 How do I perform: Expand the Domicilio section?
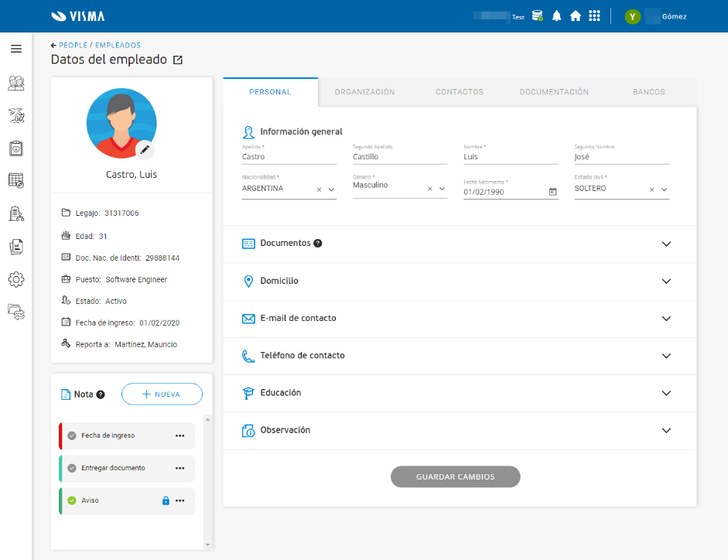666,281
